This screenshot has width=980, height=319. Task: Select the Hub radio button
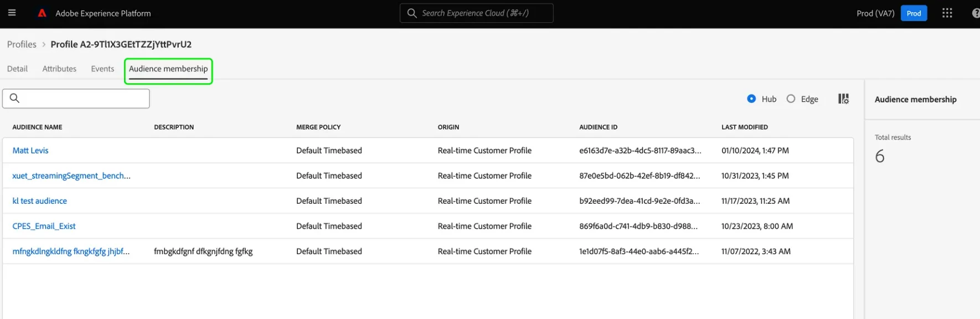pyautogui.click(x=751, y=99)
